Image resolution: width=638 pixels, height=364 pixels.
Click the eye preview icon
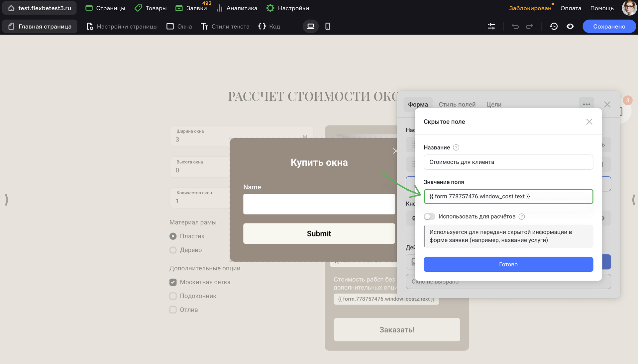pyautogui.click(x=570, y=27)
